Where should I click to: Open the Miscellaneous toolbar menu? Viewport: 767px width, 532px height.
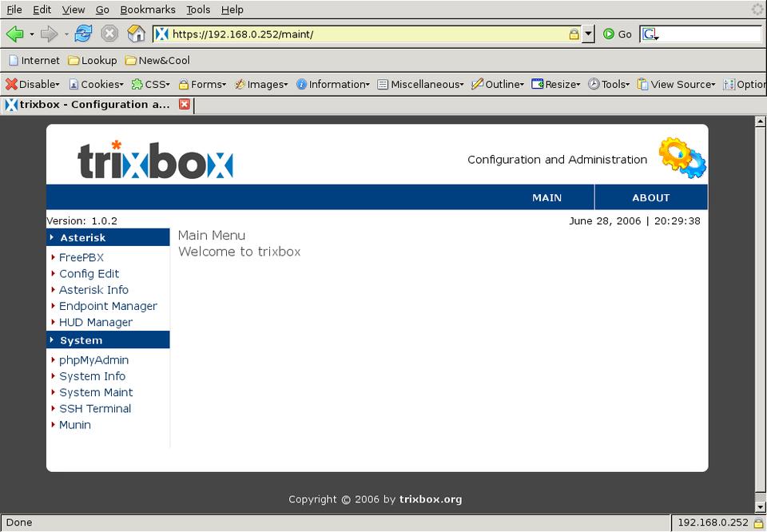point(421,84)
